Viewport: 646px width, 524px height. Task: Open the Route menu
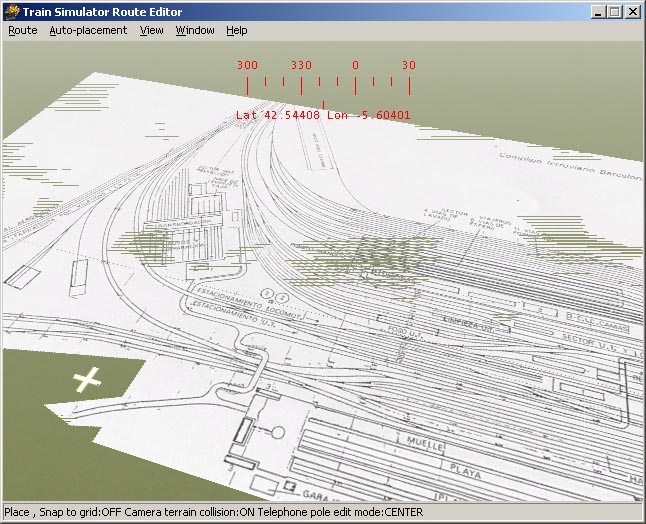pos(22,30)
